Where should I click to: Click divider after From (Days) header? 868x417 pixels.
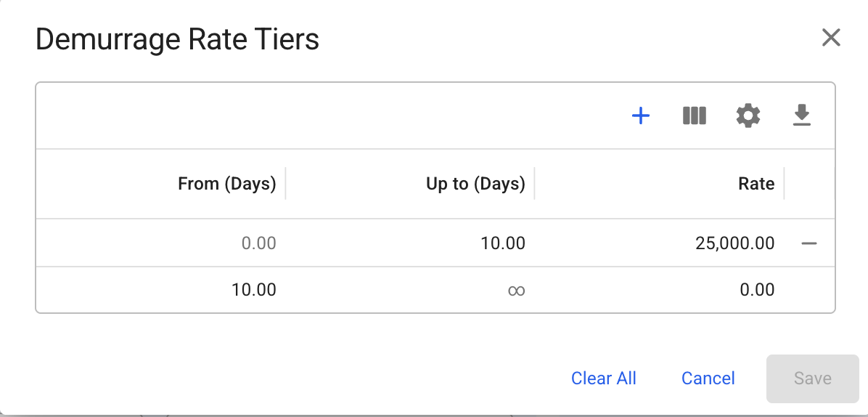click(286, 184)
